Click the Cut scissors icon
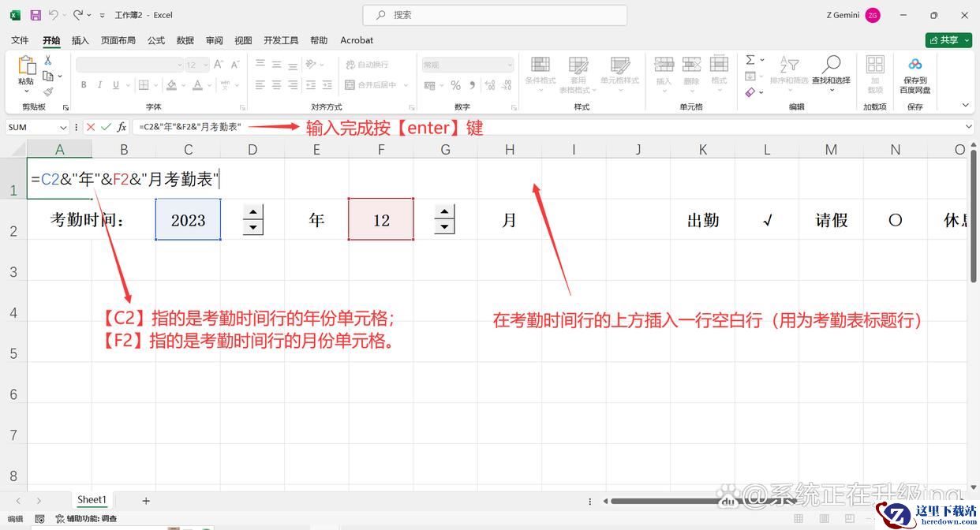The height and width of the screenshot is (530, 980). coord(48,61)
